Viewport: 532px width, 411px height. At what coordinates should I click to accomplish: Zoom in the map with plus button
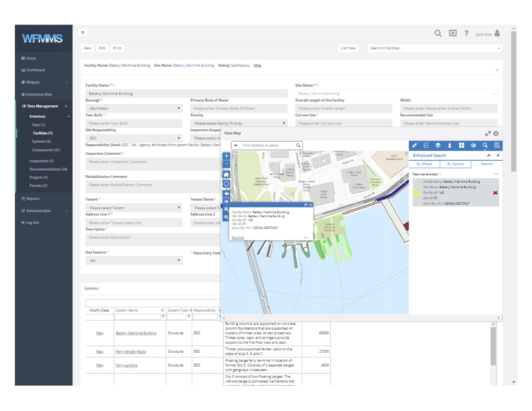[226, 156]
